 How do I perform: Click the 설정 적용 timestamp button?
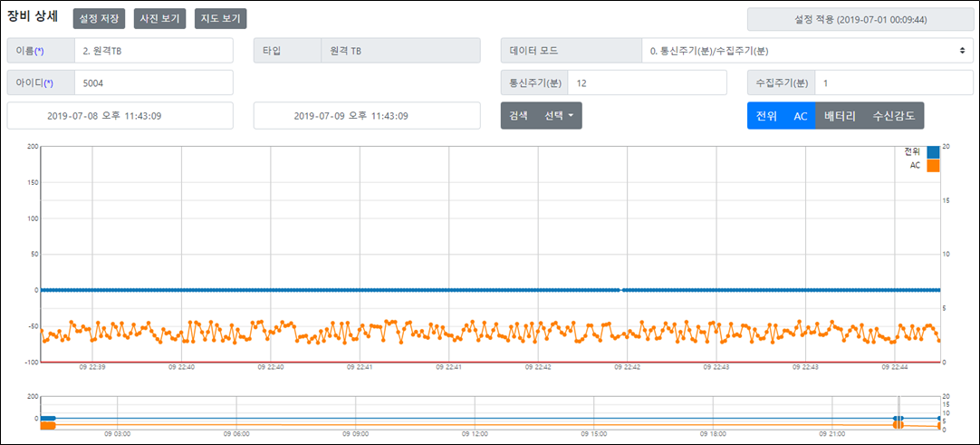(x=860, y=19)
